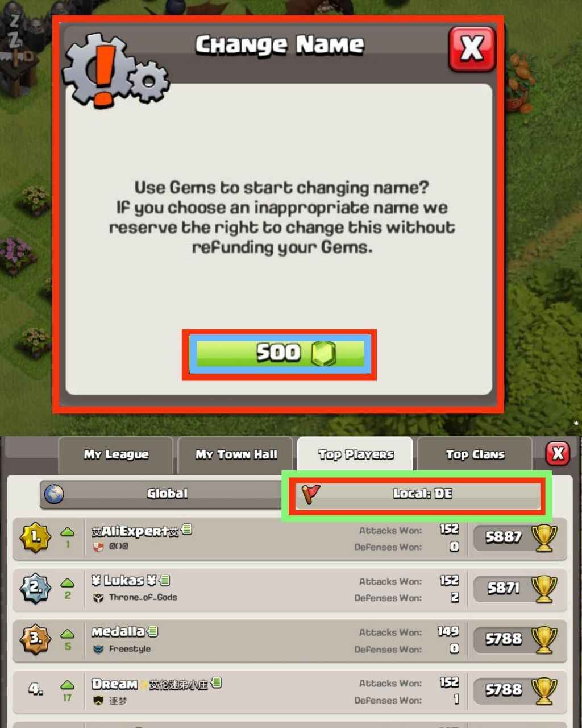The height and width of the screenshot is (728, 582).
Task: Open the My League tab
Action: coord(116,454)
